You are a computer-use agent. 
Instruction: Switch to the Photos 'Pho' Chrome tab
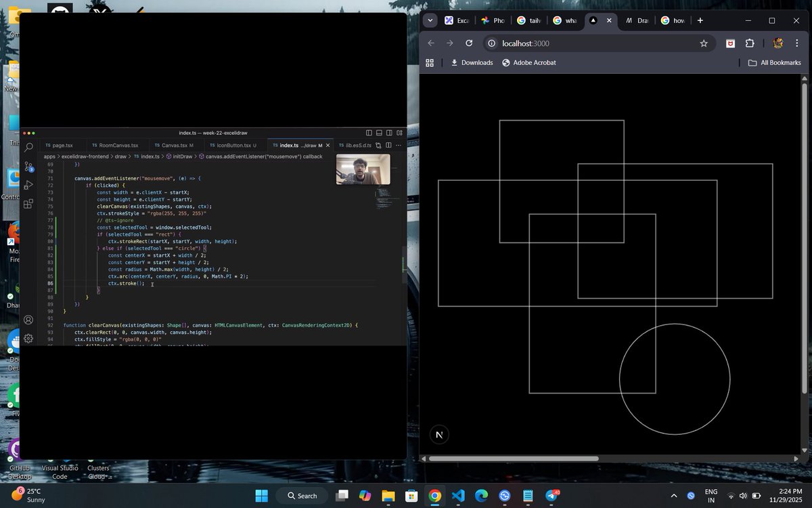(493, 20)
